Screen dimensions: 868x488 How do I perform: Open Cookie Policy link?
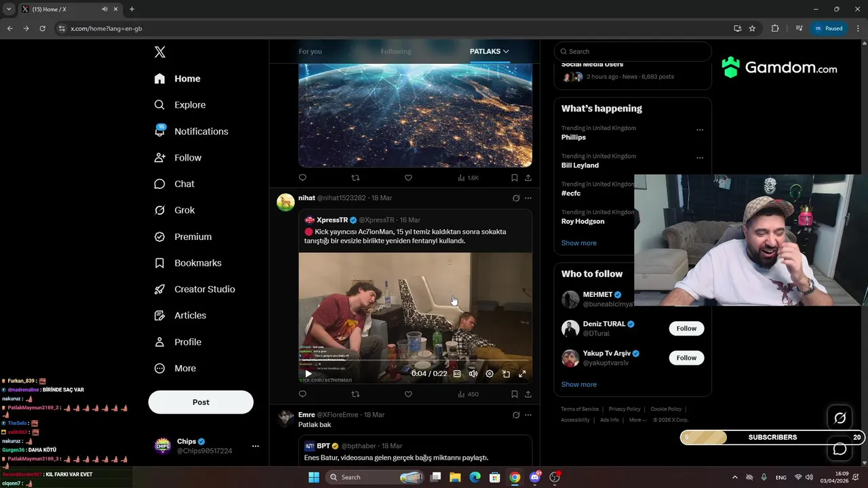pos(666,409)
